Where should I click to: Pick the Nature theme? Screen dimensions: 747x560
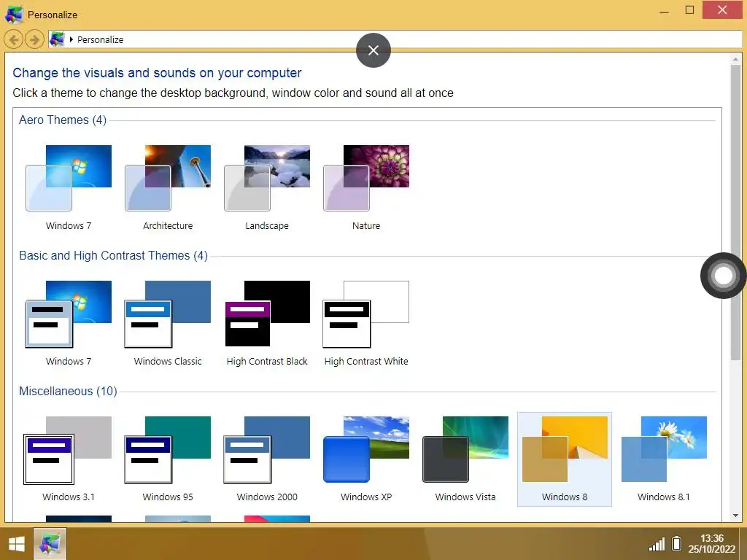(366, 187)
